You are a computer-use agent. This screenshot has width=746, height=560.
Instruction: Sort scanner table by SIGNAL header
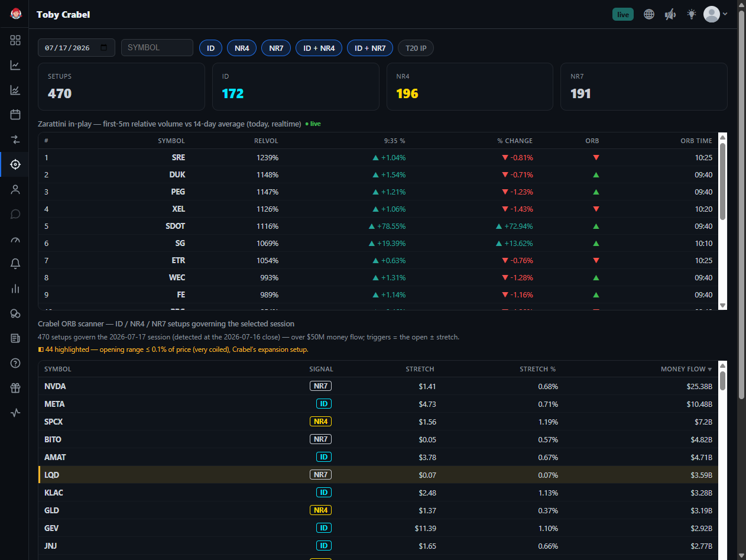pos(321,369)
